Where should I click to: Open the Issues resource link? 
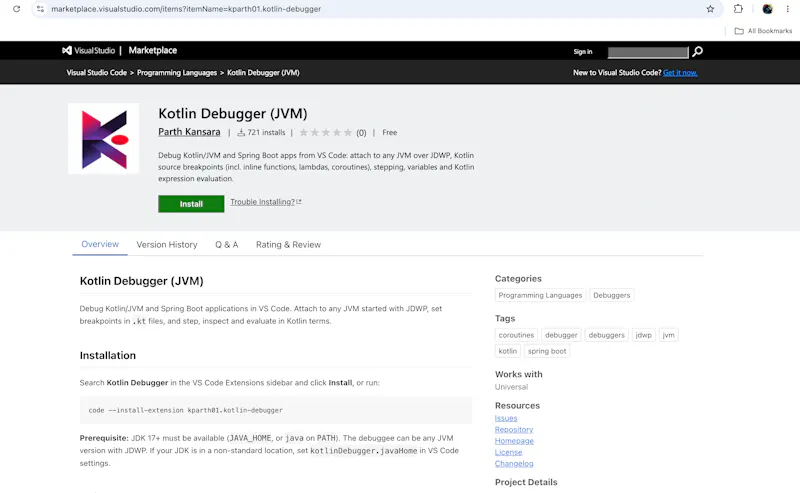tap(506, 418)
